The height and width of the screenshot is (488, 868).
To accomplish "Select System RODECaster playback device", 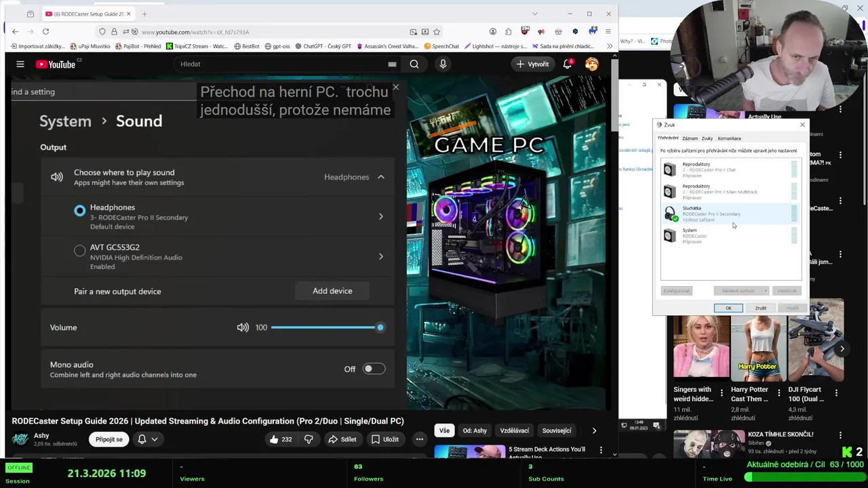I will click(731, 236).
